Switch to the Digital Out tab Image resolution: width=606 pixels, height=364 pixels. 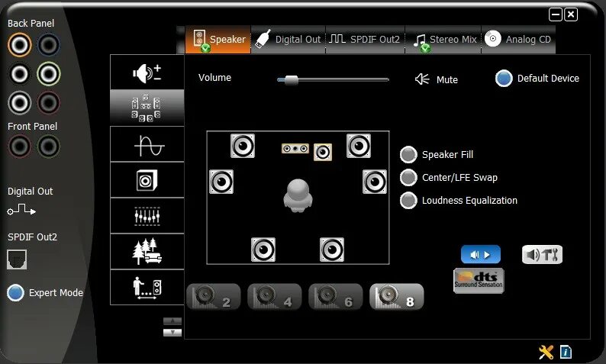pyautogui.click(x=288, y=40)
